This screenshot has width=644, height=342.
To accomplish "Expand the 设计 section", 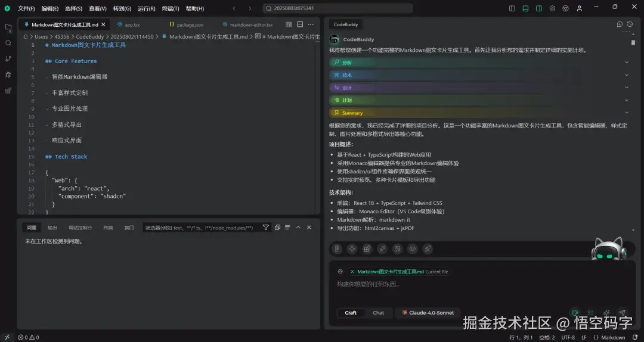I will 481,88.
